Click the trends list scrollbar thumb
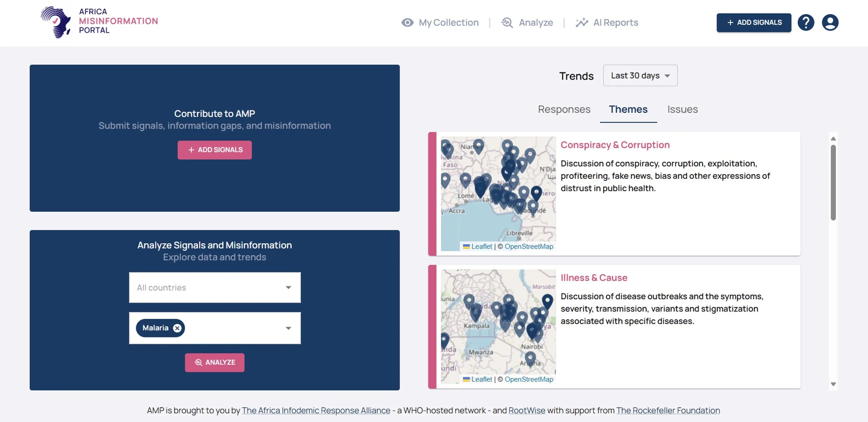This screenshot has width=868, height=422. 833,182
